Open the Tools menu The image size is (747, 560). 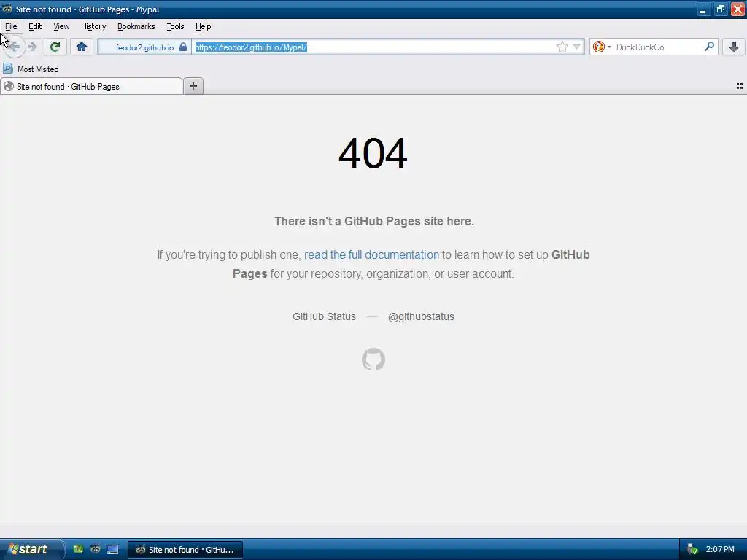coord(175,26)
